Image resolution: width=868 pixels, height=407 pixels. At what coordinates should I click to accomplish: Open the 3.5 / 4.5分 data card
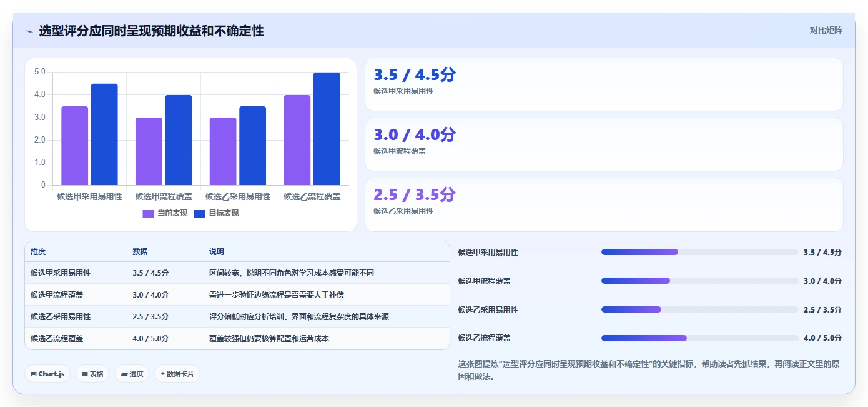[x=604, y=84]
